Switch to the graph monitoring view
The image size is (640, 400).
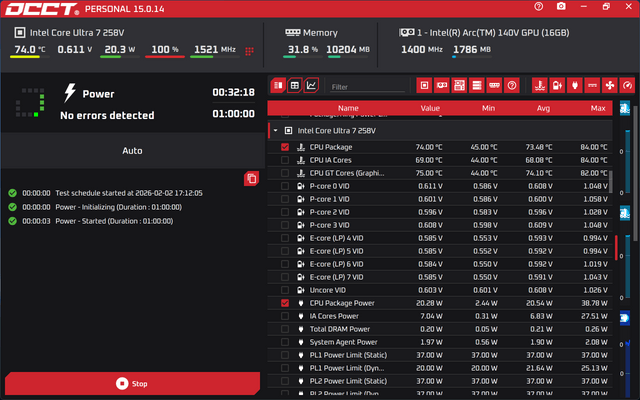pos(311,86)
